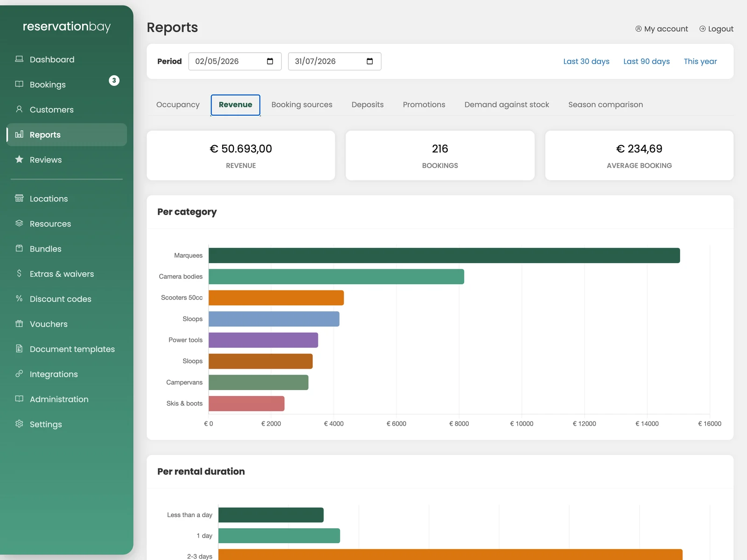Image resolution: width=747 pixels, height=560 pixels.
Task: Apply the This year period
Action: (700, 61)
